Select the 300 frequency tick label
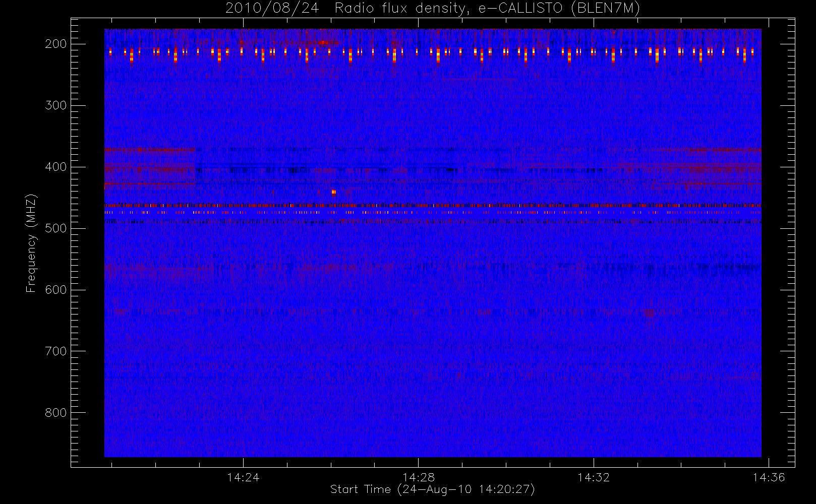The image size is (816, 504). tap(56, 105)
